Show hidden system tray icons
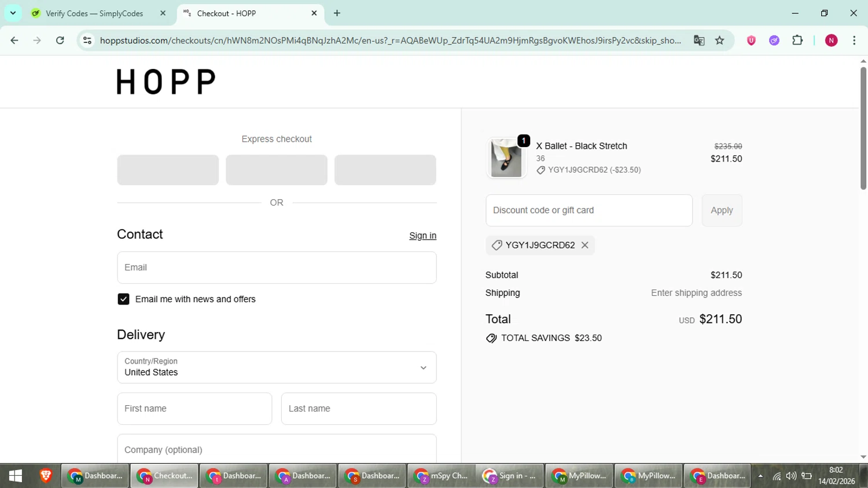The image size is (868, 488). click(x=760, y=476)
